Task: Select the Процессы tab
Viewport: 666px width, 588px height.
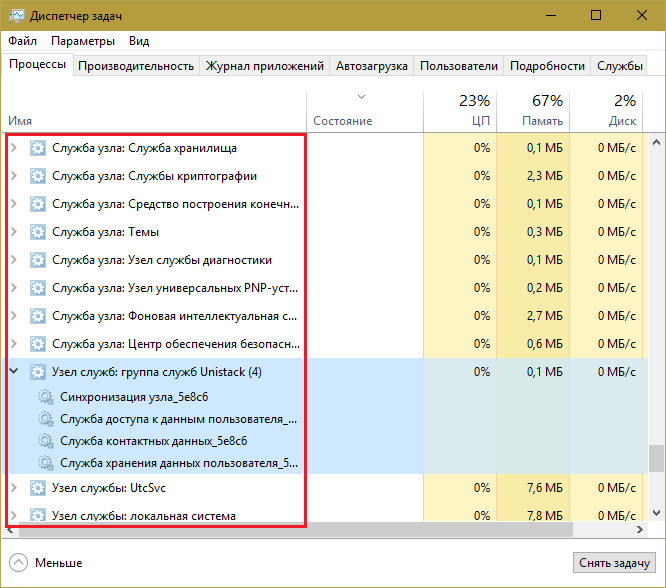Action: (37, 65)
